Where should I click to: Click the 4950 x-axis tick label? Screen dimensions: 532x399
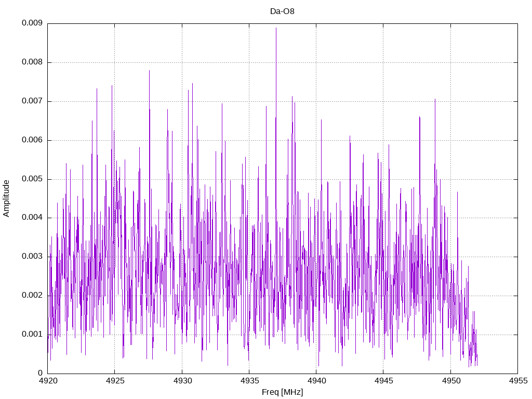coord(451,381)
